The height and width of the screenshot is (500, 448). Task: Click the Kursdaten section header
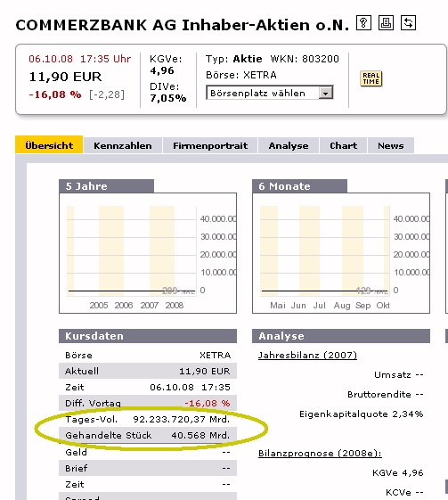148,336
